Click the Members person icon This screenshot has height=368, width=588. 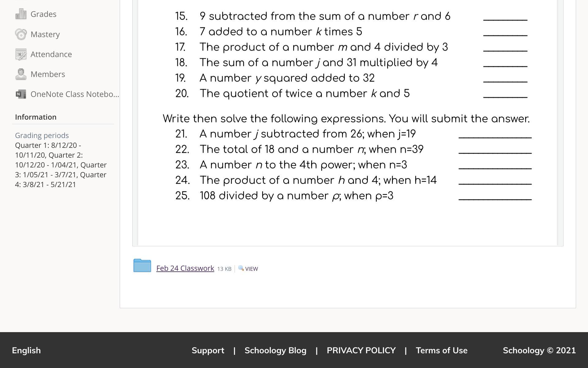click(x=21, y=74)
